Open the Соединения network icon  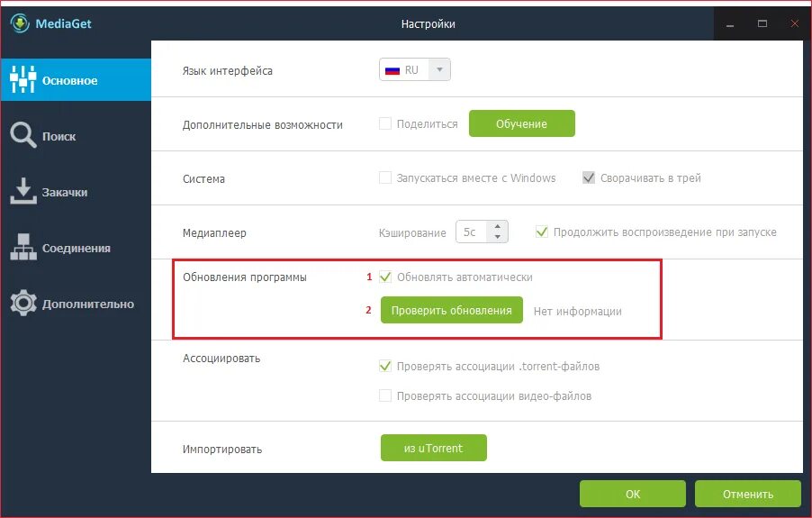[23, 247]
